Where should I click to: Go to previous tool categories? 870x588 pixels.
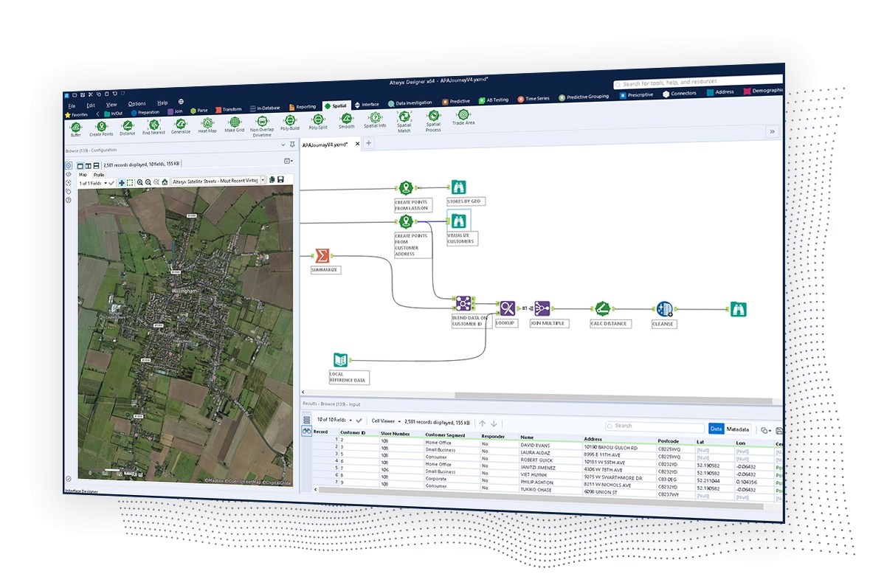(97, 114)
